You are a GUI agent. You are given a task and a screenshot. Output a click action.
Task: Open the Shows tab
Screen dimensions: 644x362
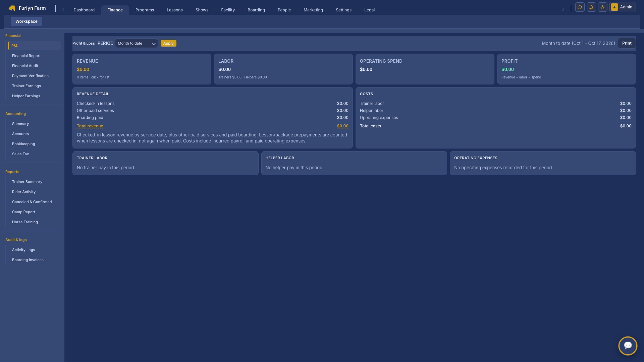pyautogui.click(x=202, y=10)
